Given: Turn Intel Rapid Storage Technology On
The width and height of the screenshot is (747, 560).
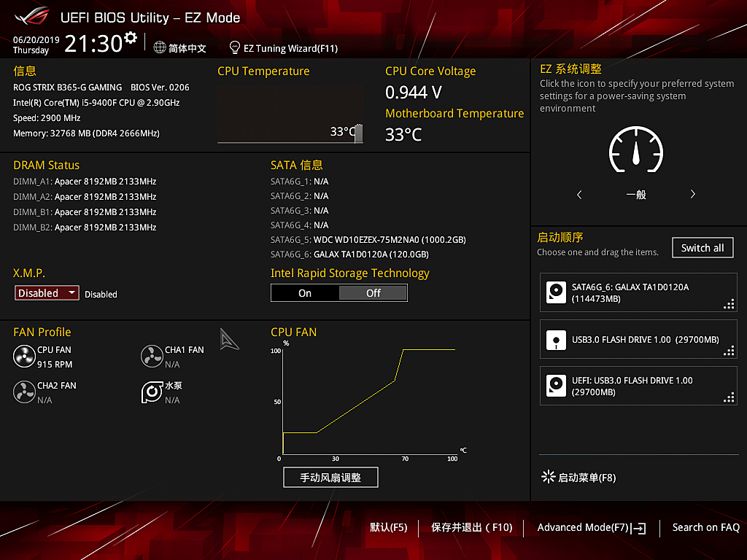Looking at the screenshot, I should coord(305,293).
